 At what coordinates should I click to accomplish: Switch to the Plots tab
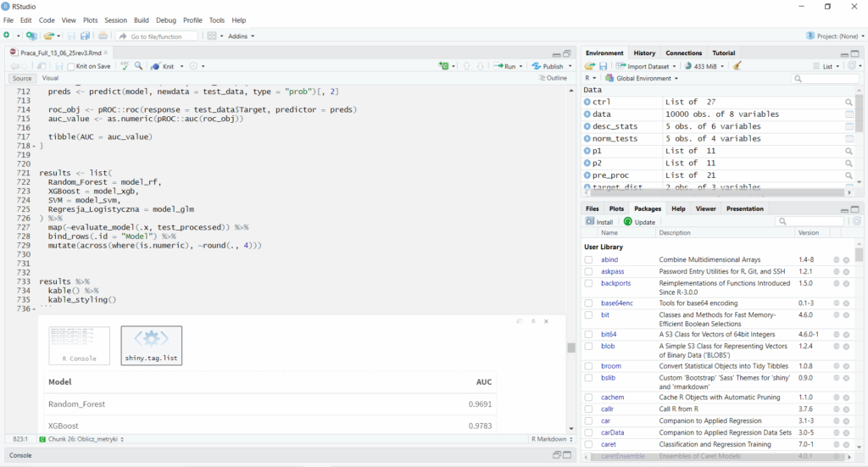pos(616,208)
